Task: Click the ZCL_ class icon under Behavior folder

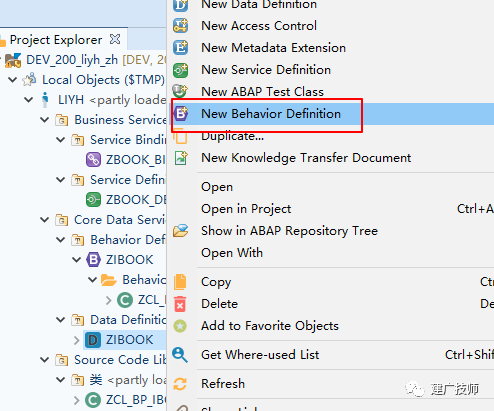Action: click(125, 300)
